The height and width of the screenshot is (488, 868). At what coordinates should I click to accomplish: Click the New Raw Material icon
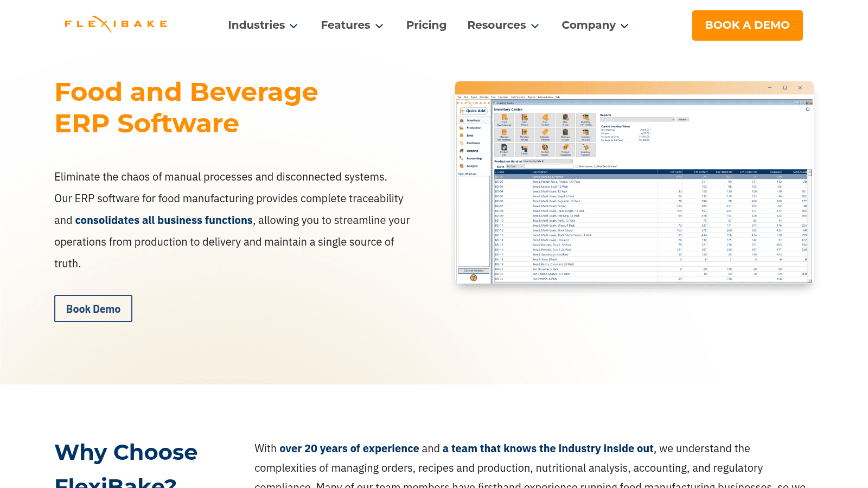coord(504,120)
